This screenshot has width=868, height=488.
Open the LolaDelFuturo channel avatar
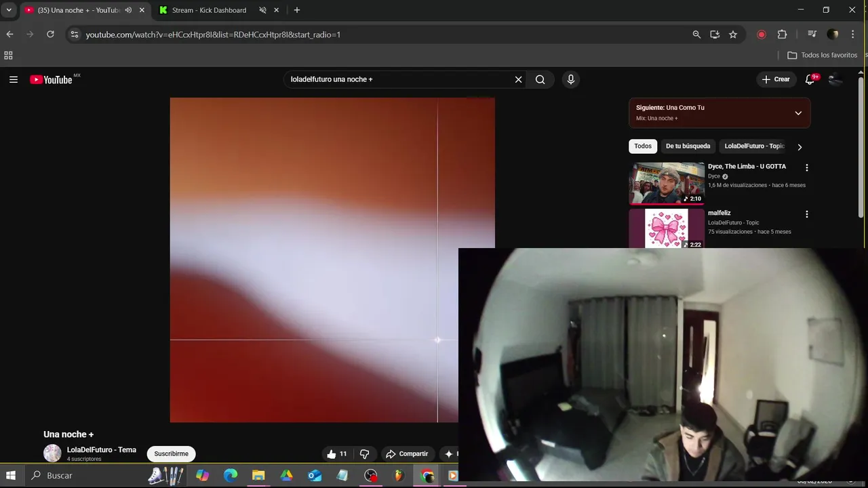[52, 453]
